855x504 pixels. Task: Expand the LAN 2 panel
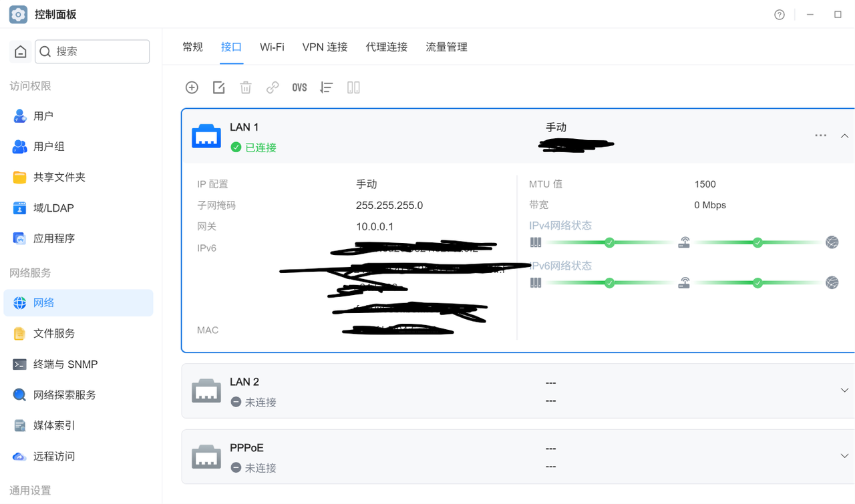(844, 391)
